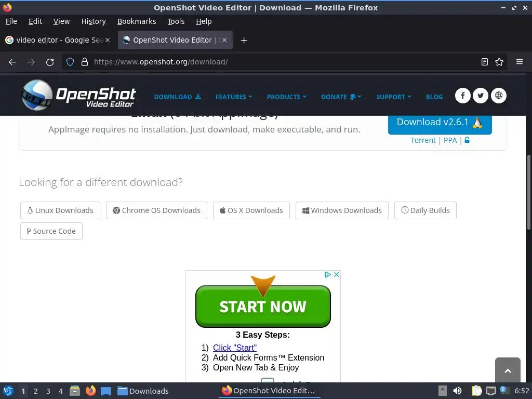532x399 pixels.
Task: Close the OpenShot Video Editor tab
Action: [224, 40]
